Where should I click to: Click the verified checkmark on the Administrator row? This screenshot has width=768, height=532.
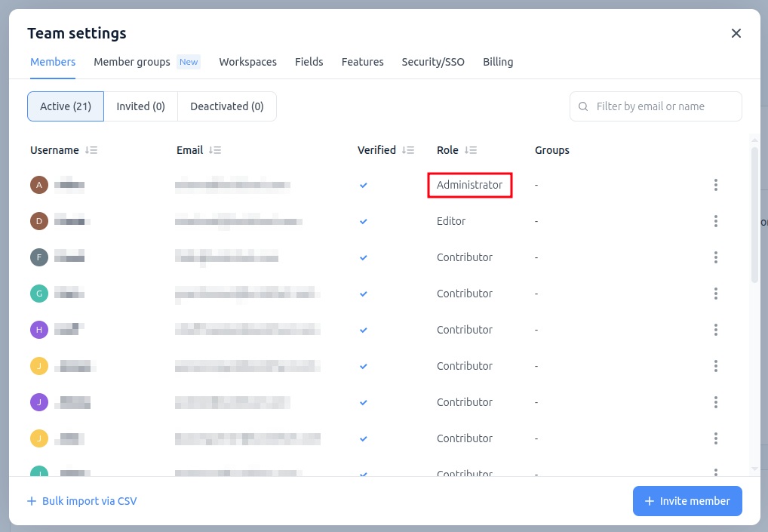pyautogui.click(x=363, y=185)
